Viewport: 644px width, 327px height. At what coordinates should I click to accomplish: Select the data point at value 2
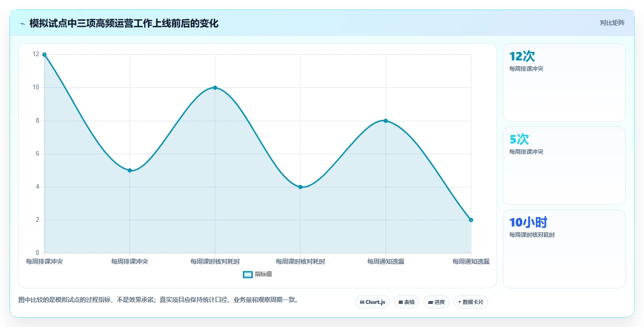(471, 220)
